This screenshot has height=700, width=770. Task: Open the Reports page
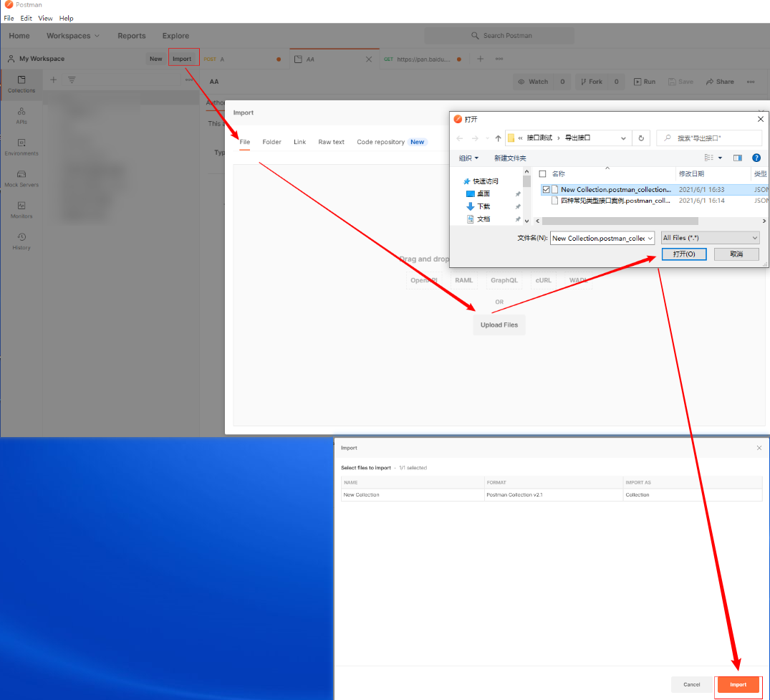132,36
